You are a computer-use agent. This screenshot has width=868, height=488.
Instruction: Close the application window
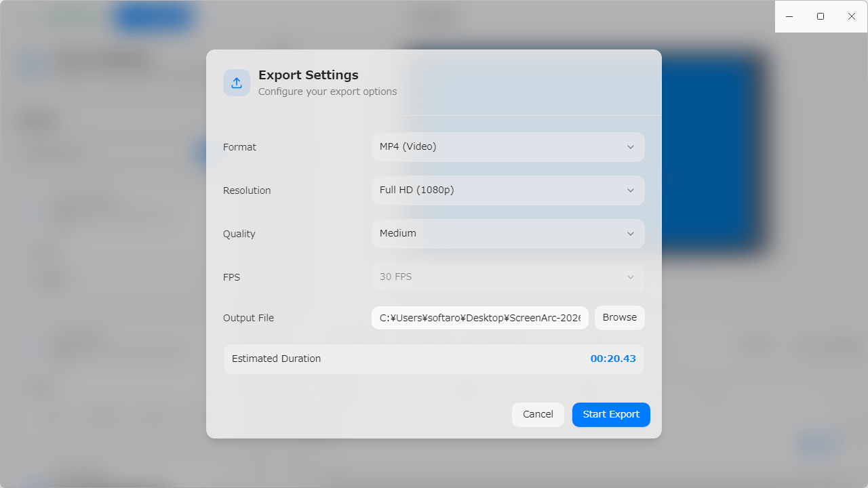point(852,16)
